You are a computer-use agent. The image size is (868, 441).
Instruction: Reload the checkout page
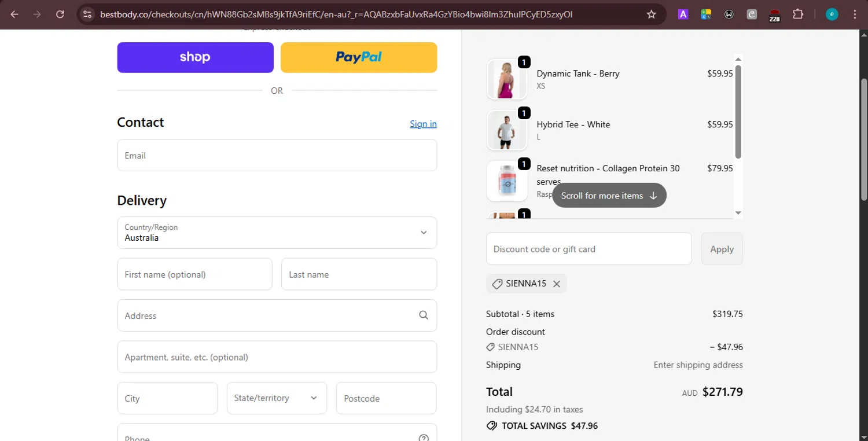coord(60,14)
